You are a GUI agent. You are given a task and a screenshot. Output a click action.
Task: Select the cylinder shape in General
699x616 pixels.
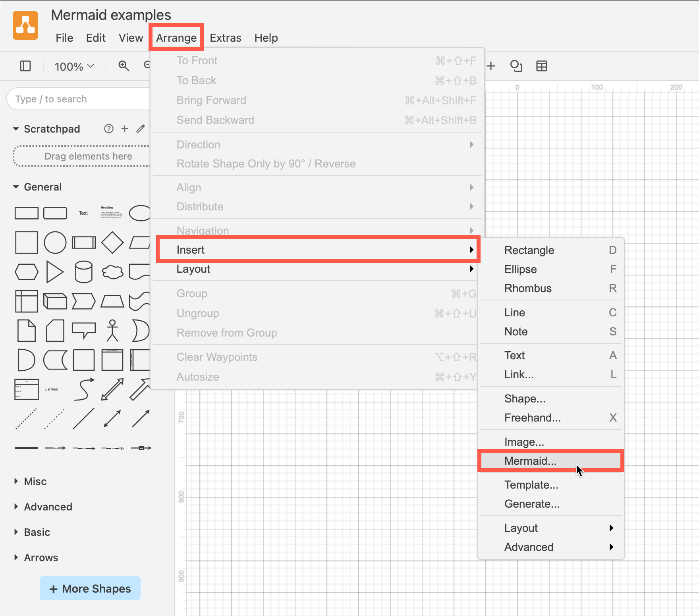[x=83, y=272]
